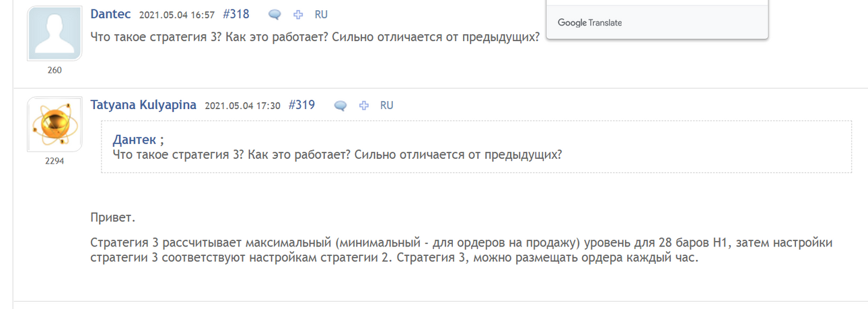Open Tatyana Kulyapina's golden atom avatar

coord(55,124)
